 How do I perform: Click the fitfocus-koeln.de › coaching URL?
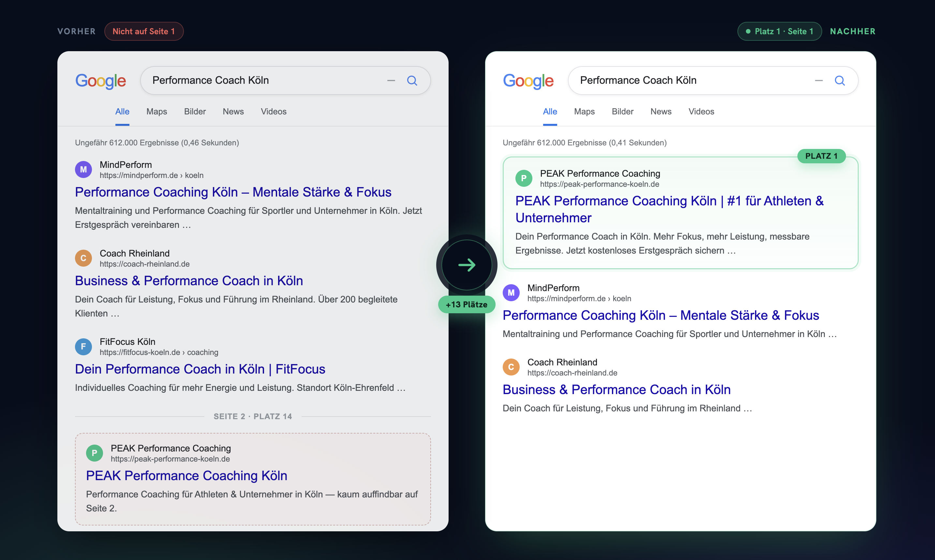point(159,352)
